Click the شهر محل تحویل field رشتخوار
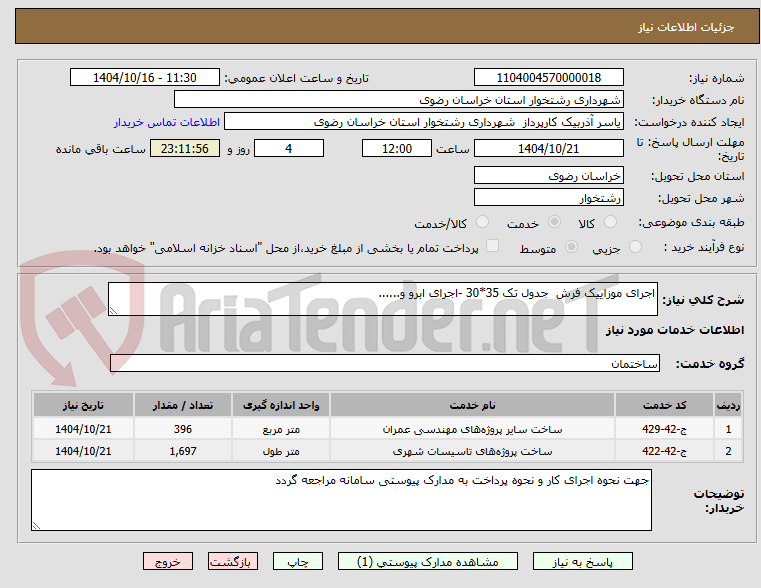The width and height of the screenshot is (761, 588). coord(548,197)
